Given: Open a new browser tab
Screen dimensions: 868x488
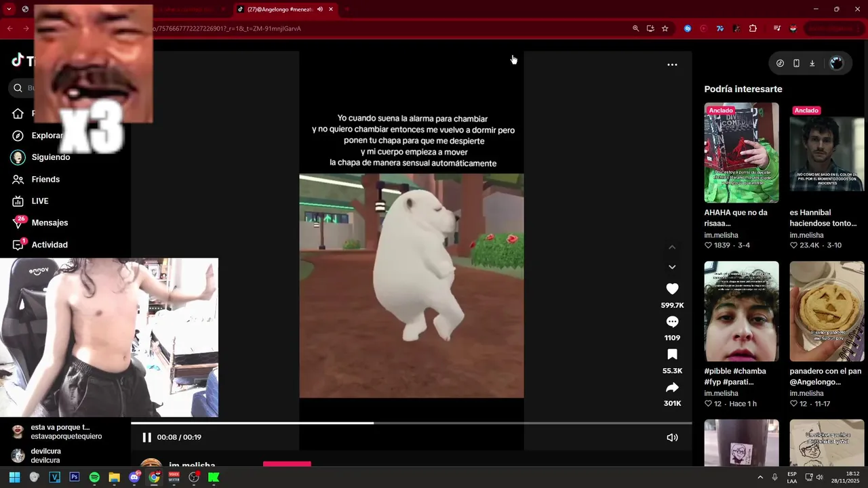Looking at the screenshot, I should (347, 9).
